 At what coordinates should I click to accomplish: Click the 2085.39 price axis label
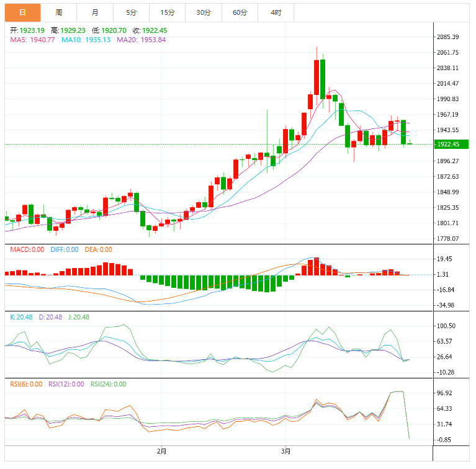pyautogui.click(x=448, y=37)
